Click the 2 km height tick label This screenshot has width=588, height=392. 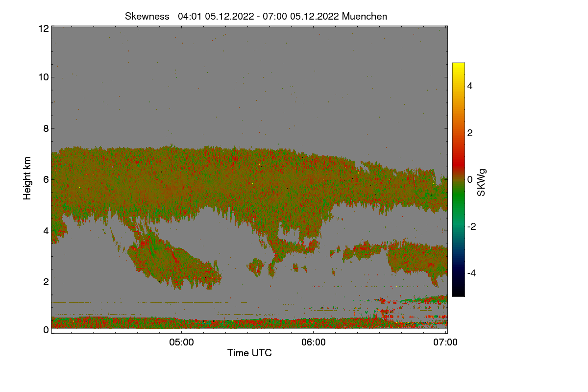tap(46, 281)
